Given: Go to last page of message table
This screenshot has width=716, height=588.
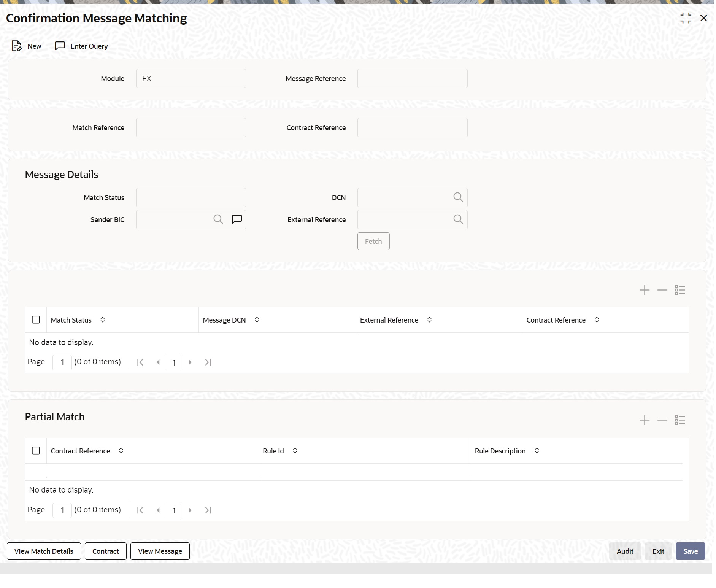Looking at the screenshot, I should coord(208,362).
